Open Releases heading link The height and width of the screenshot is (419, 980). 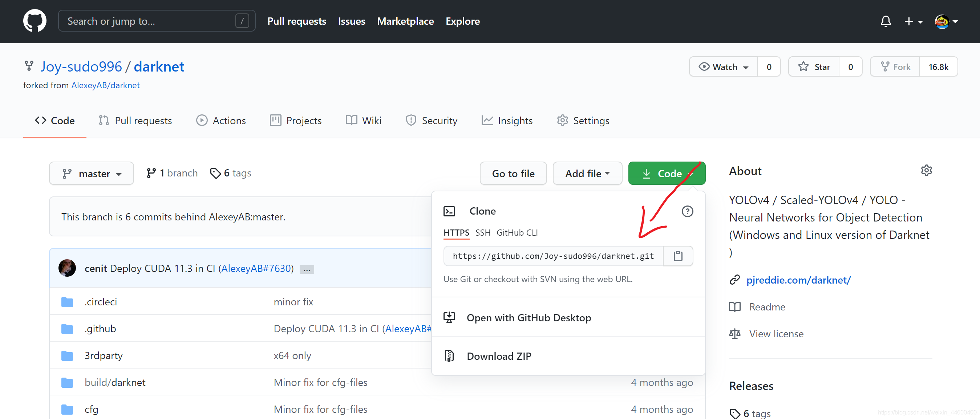[x=751, y=386]
